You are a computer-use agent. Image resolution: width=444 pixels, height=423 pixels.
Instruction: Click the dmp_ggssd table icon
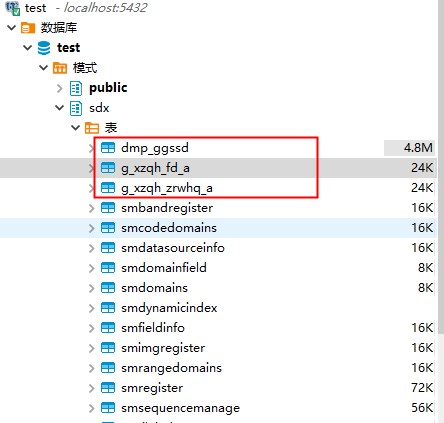pyautogui.click(x=108, y=148)
